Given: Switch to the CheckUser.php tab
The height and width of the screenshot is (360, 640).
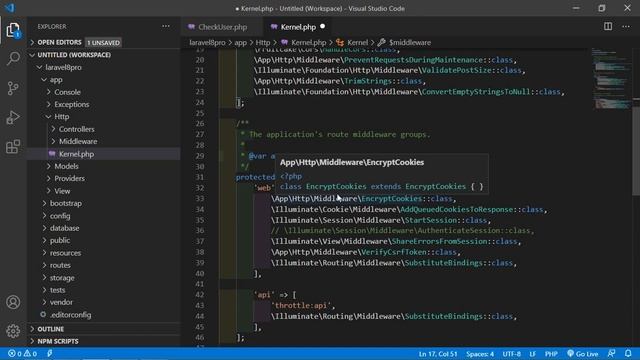Looking at the screenshot, I should pyautogui.click(x=222, y=27).
